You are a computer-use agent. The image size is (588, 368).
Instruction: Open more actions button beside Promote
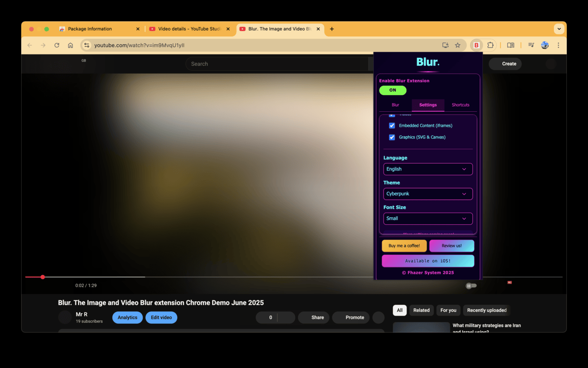tap(379, 317)
